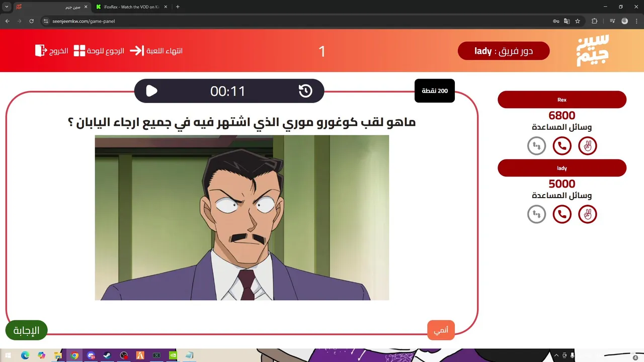Open the tab search dropdown
This screenshot has height=362, width=644.
7,7
